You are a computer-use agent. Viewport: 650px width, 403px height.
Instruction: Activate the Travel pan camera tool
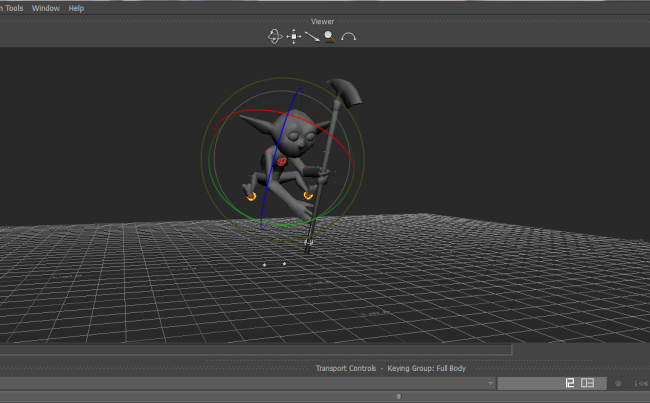[293, 37]
